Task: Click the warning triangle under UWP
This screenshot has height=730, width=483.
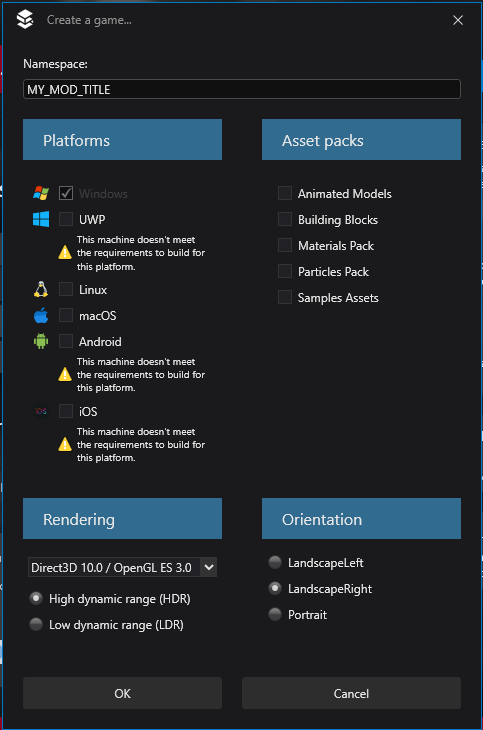Action: pyautogui.click(x=65, y=252)
